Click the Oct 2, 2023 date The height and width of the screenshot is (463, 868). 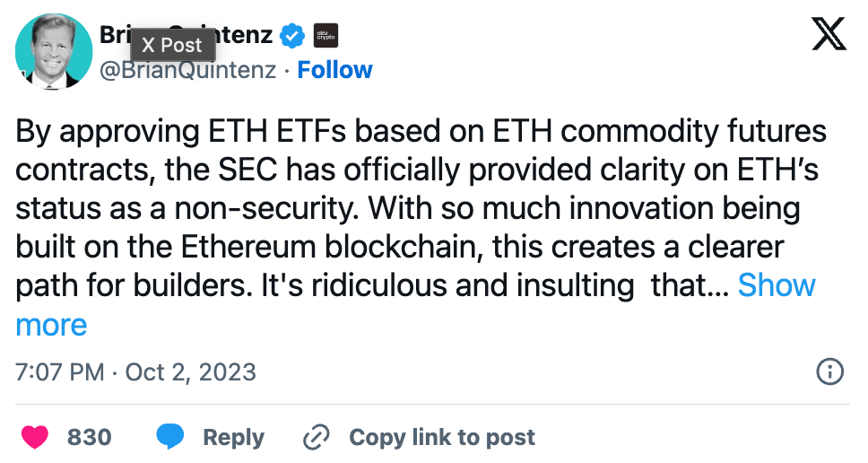[191, 371]
